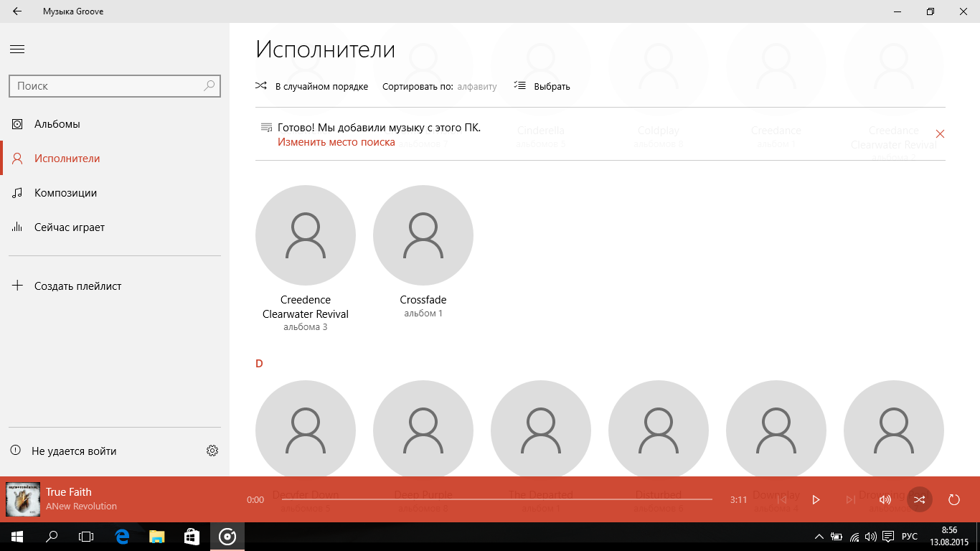Image resolution: width=980 pixels, height=551 pixels.
Task: Click Создать плейлист
Action: (x=115, y=286)
